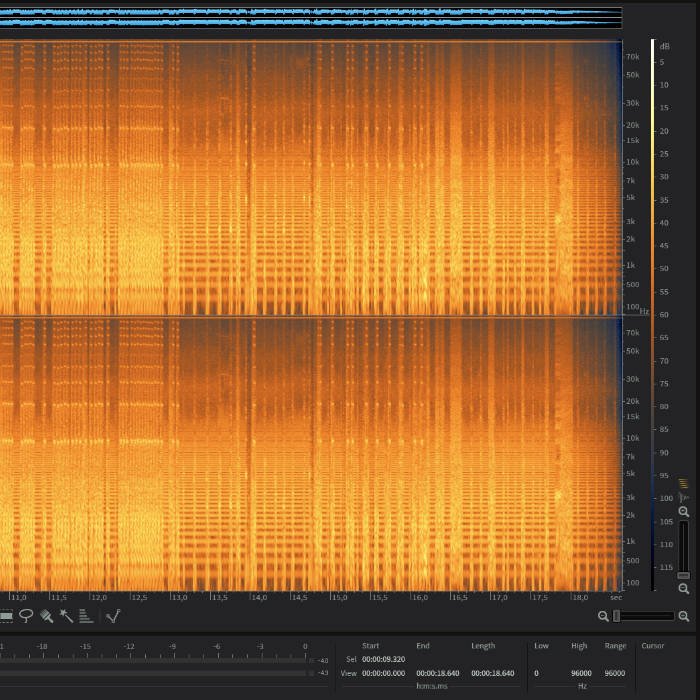Select the Brush selection tool
The image size is (700, 700).
pos(46,616)
